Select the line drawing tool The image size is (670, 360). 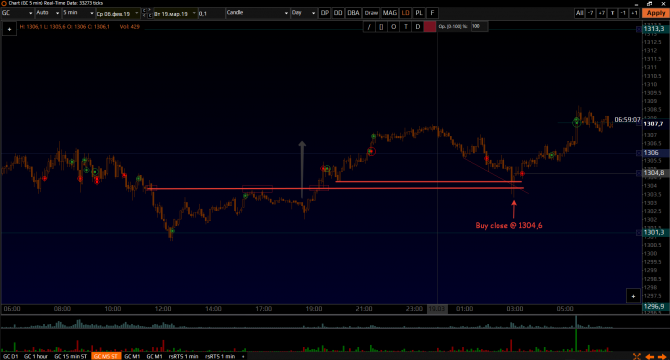369,27
